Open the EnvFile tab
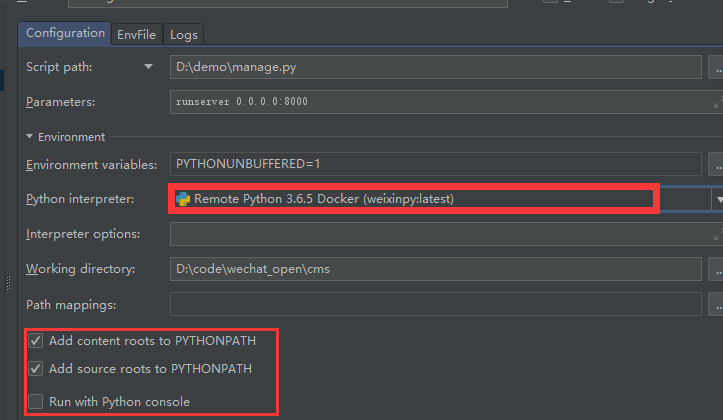 click(136, 35)
